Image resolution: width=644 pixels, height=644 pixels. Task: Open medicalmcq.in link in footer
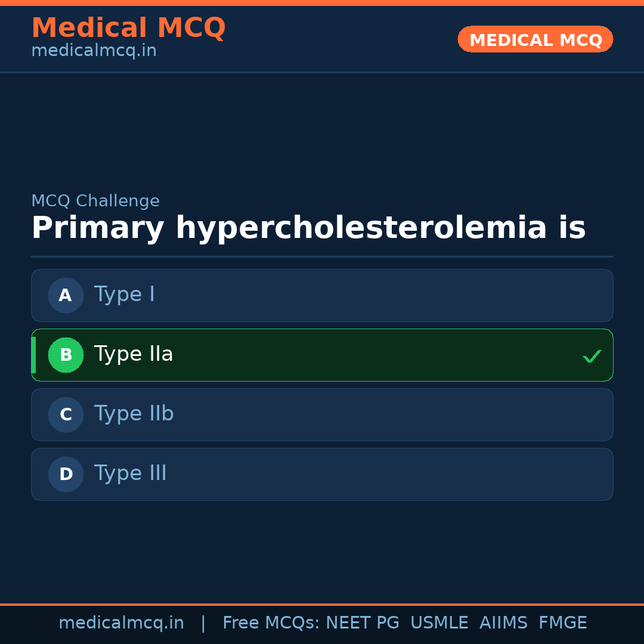[x=121, y=623]
